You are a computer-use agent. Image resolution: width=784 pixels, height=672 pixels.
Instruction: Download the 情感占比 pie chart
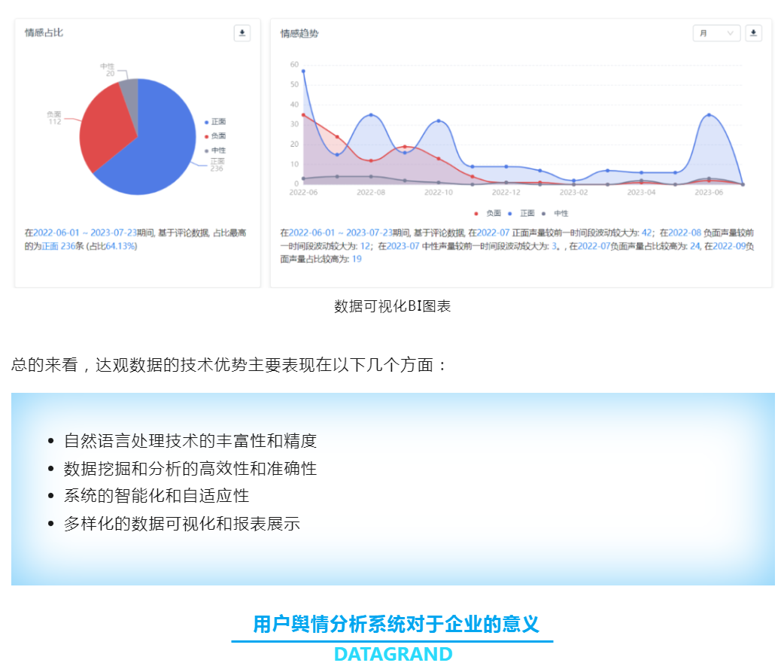tap(242, 33)
